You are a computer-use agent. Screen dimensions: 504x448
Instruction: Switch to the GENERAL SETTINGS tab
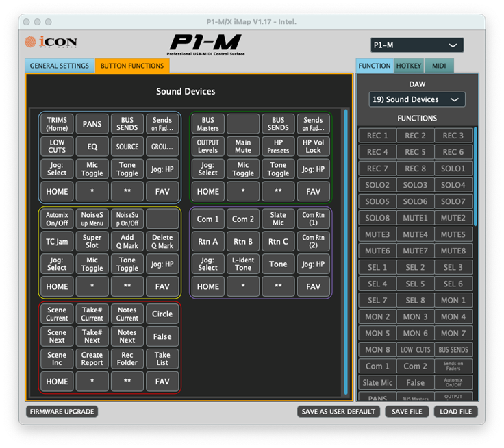(60, 66)
